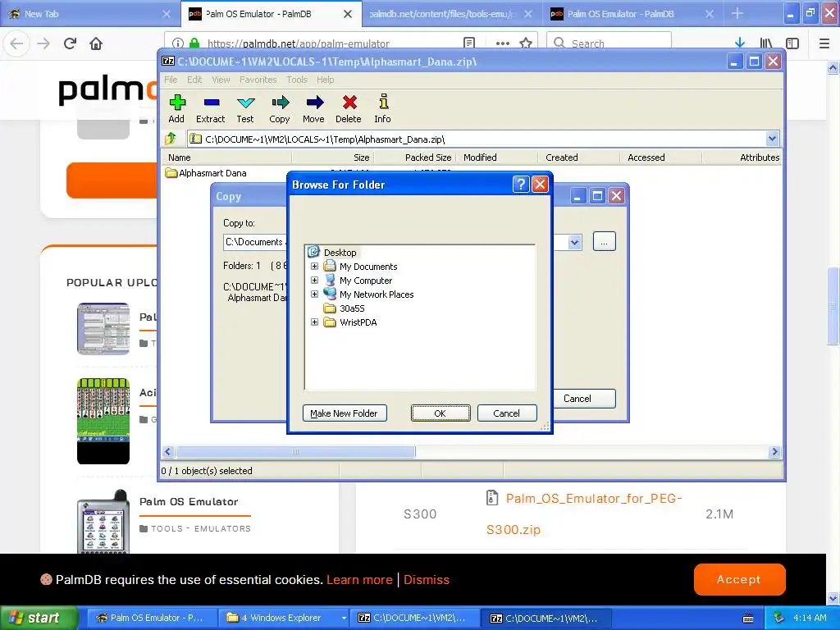The height and width of the screenshot is (630, 840).
Task: Expand the My Computer tree node
Action: click(x=314, y=281)
